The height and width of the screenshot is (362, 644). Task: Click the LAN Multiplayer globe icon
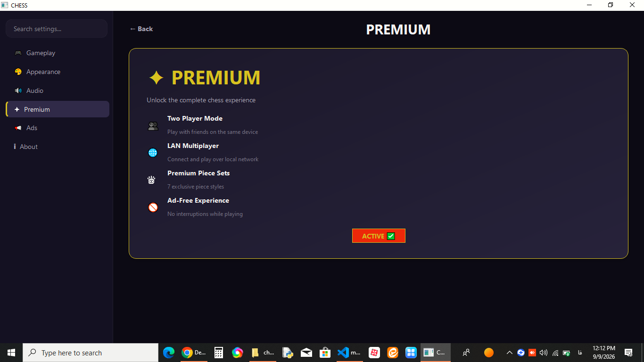pos(153,153)
